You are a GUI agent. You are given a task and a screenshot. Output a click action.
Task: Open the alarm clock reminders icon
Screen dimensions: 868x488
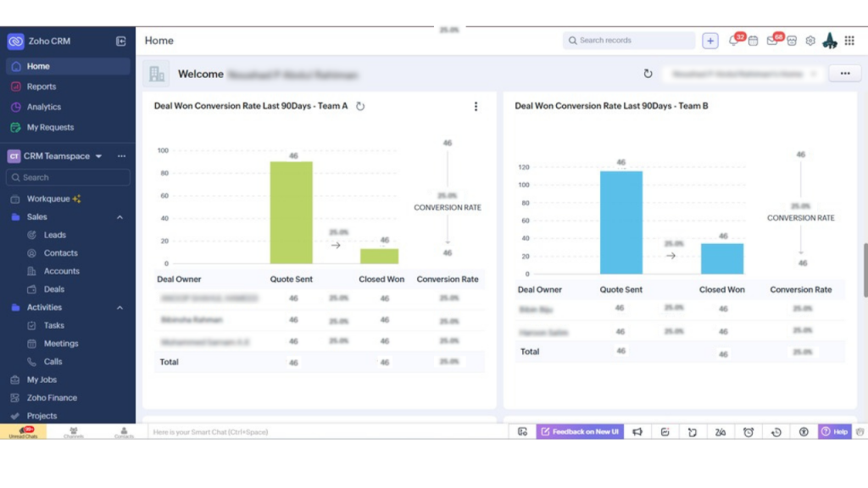[748, 432]
